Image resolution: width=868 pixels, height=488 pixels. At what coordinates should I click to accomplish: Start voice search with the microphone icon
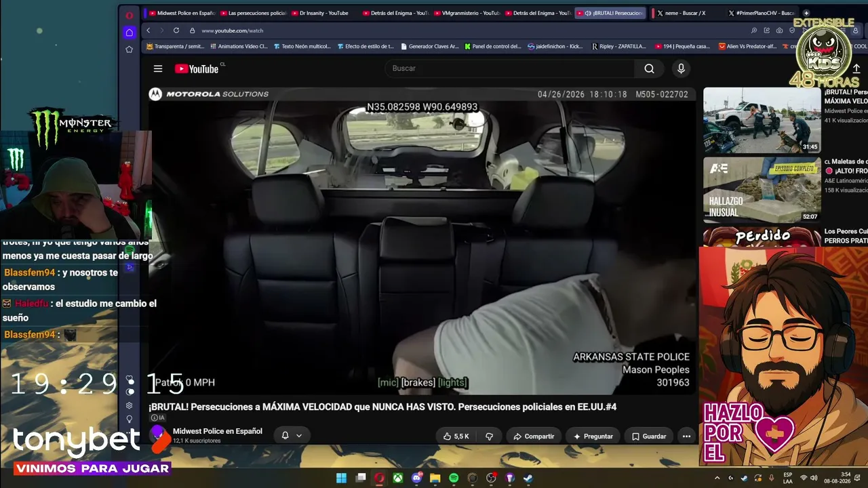681,68
